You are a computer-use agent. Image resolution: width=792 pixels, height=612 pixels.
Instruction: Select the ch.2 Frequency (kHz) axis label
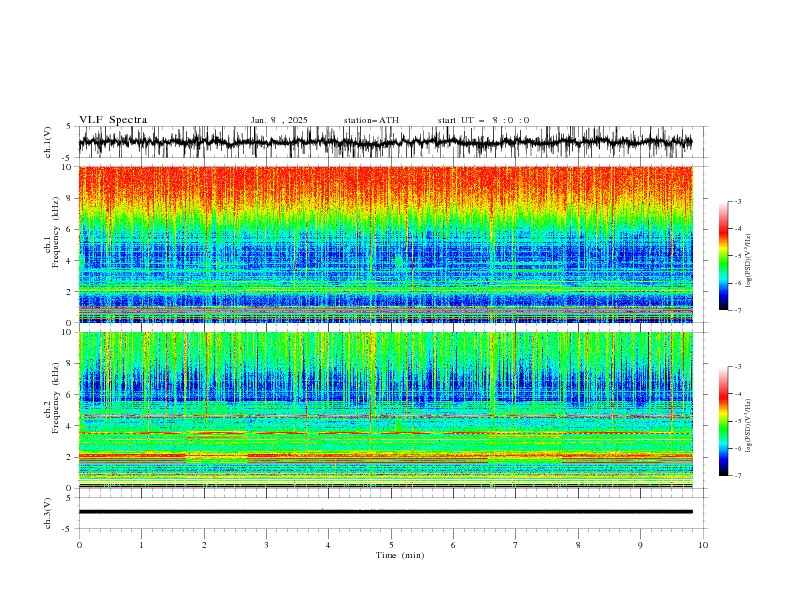tap(52, 398)
